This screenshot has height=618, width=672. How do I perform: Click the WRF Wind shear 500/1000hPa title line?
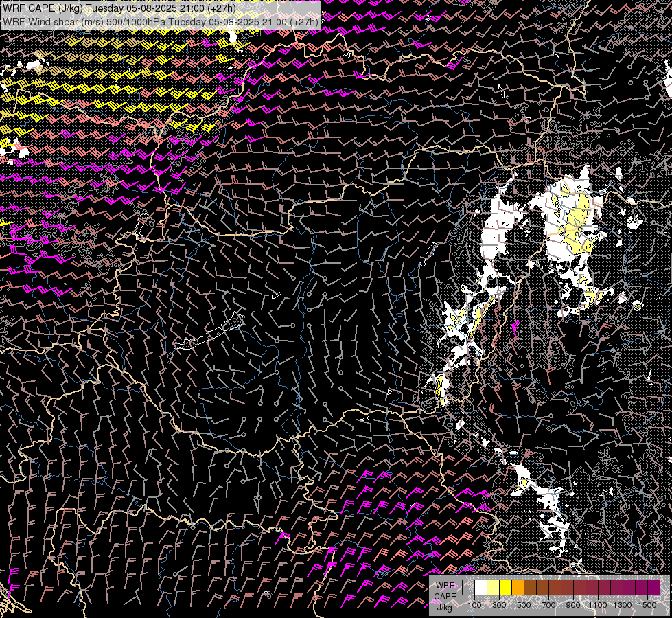tap(161, 22)
